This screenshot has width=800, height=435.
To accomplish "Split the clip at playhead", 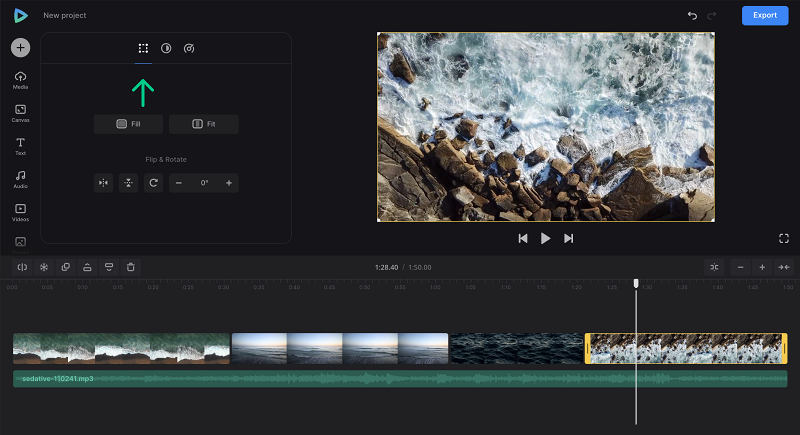I will tap(22, 267).
